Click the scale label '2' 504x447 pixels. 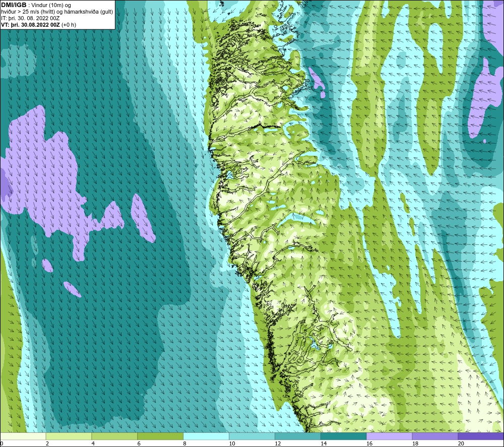pyautogui.click(x=47, y=443)
